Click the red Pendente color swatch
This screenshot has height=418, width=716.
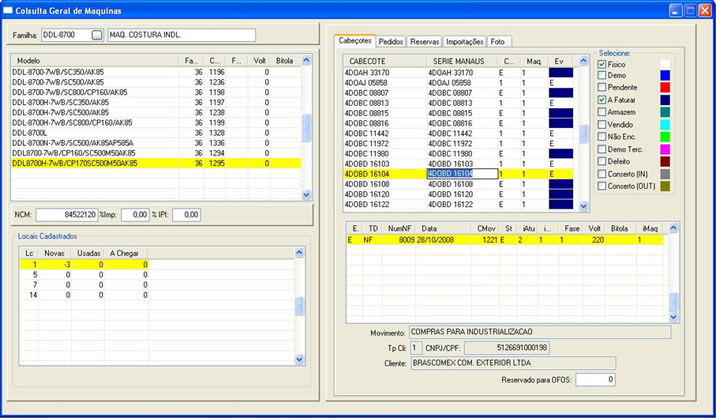pyautogui.click(x=665, y=88)
